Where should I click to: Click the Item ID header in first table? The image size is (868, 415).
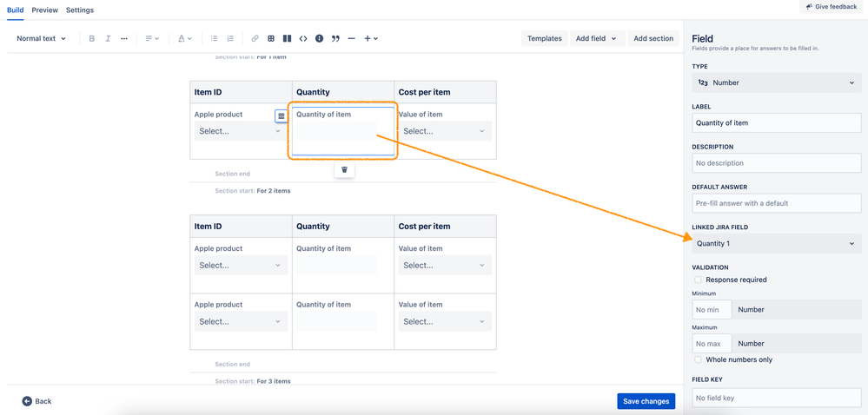click(x=209, y=92)
